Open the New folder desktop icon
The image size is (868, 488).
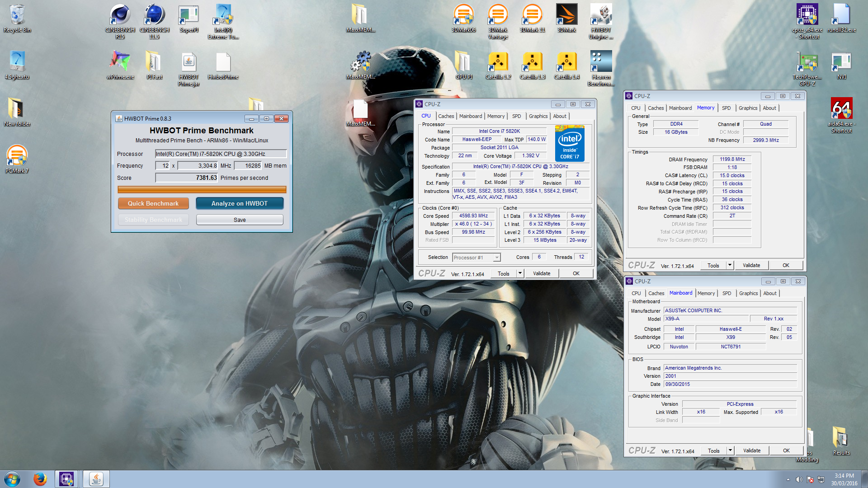click(17, 112)
